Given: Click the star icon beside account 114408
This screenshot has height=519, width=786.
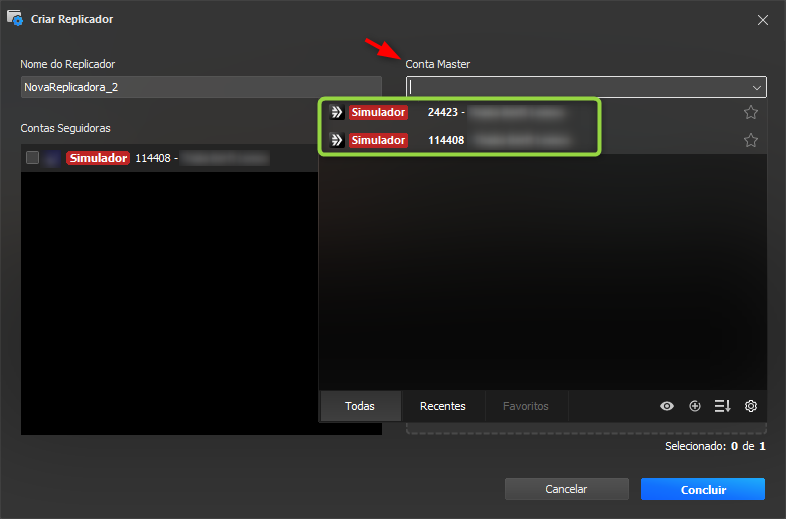Looking at the screenshot, I should click(750, 141).
